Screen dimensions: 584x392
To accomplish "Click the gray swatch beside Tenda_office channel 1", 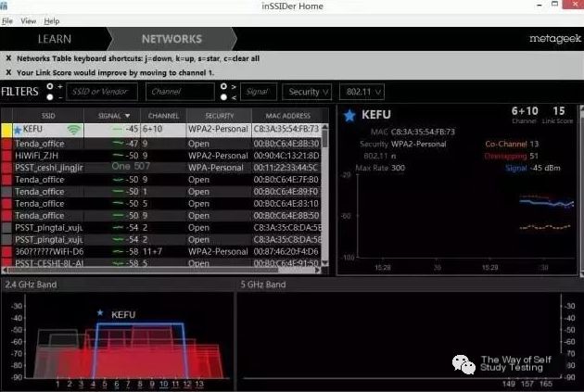I will [6, 192].
